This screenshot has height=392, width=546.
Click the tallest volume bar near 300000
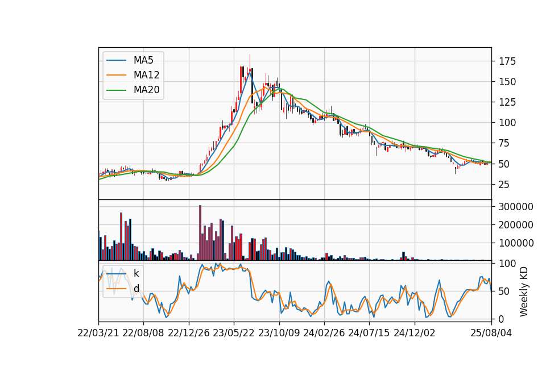click(x=200, y=233)
